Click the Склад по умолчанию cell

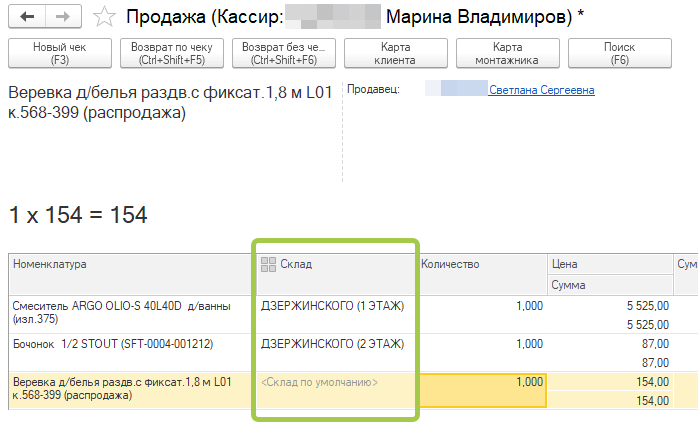[319, 382]
